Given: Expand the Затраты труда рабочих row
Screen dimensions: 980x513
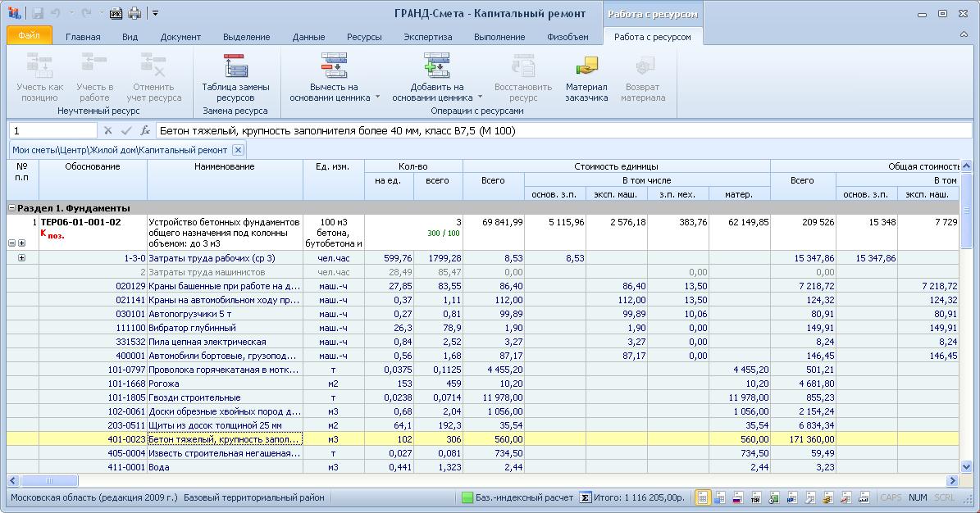Looking at the screenshot, I should (21, 258).
